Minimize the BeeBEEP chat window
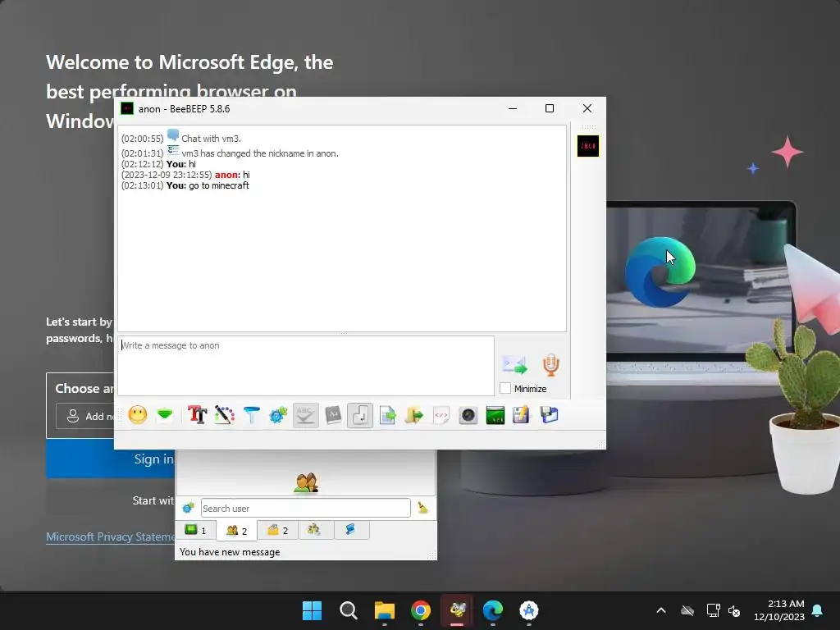Screen dimensions: 840x630 (x=513, y=109)
